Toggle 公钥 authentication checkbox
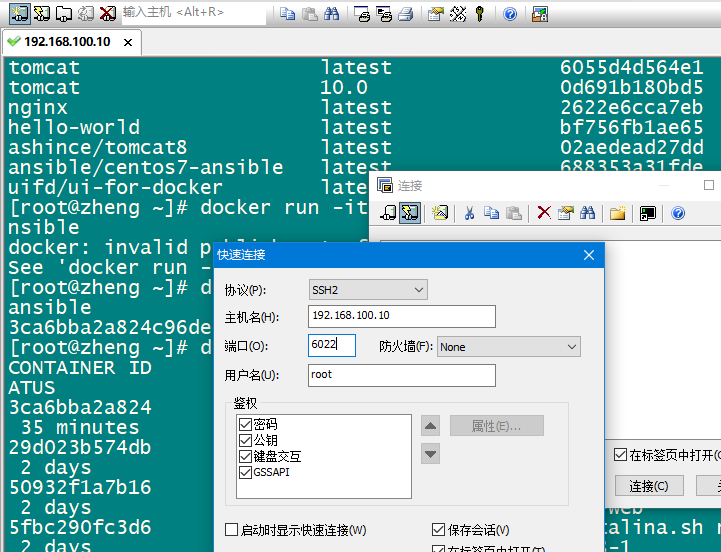The height and width of the screenshot is (552, 721). pos(246,440)
